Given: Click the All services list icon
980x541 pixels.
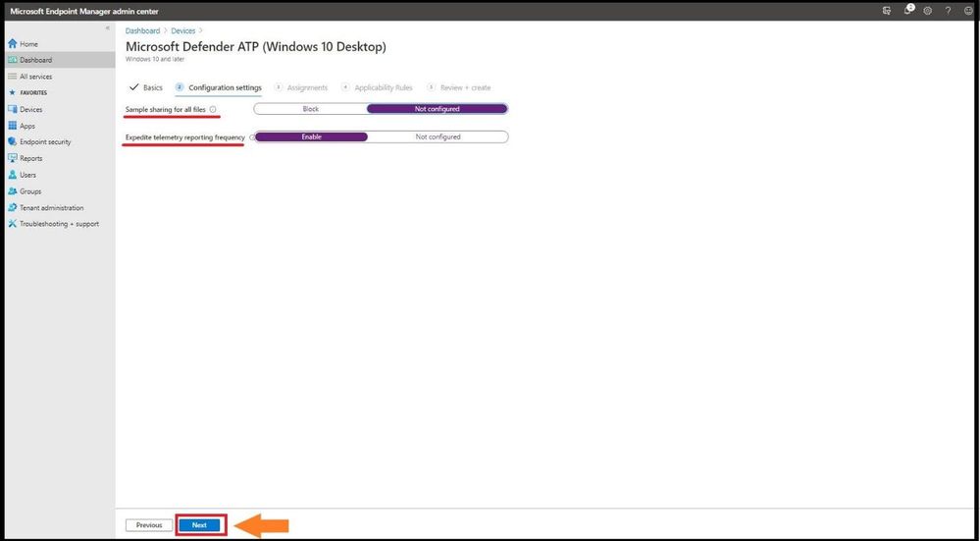Looking at the screenshot, I should [x=12, y=77].
